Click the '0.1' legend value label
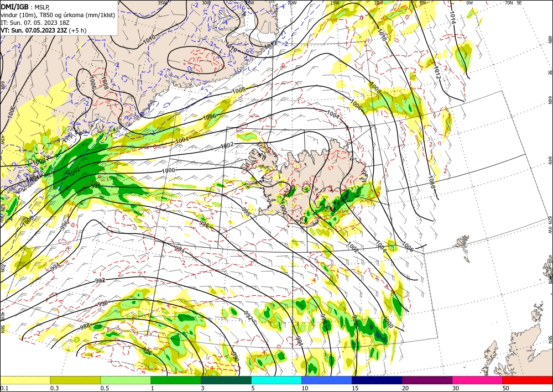Screen dimensions: 553x392 4,388
